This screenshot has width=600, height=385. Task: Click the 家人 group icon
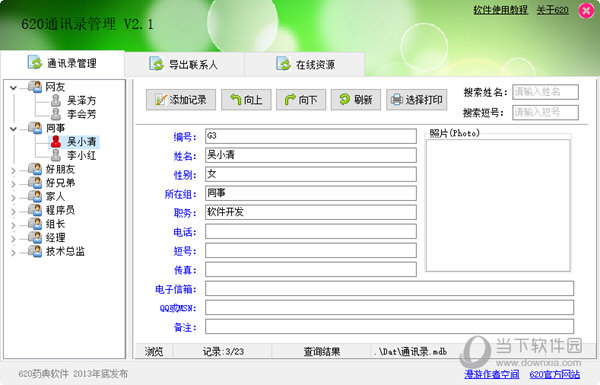click(35, 196)
